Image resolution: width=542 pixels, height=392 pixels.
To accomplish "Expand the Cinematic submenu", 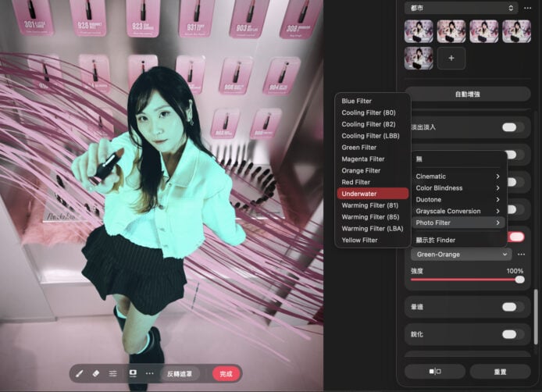I will [x=458, y=176].
